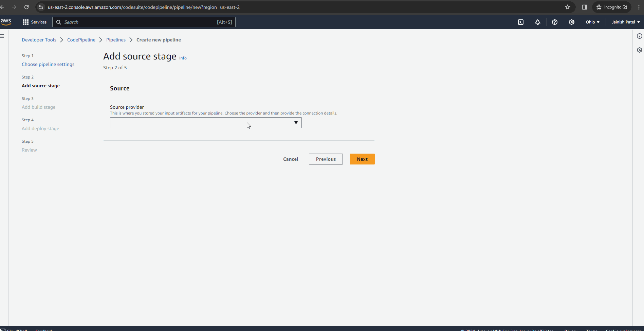This screenshot has height=331, width=644.
Task: Open the info panel icon on right edge
Action: (640, 36)
